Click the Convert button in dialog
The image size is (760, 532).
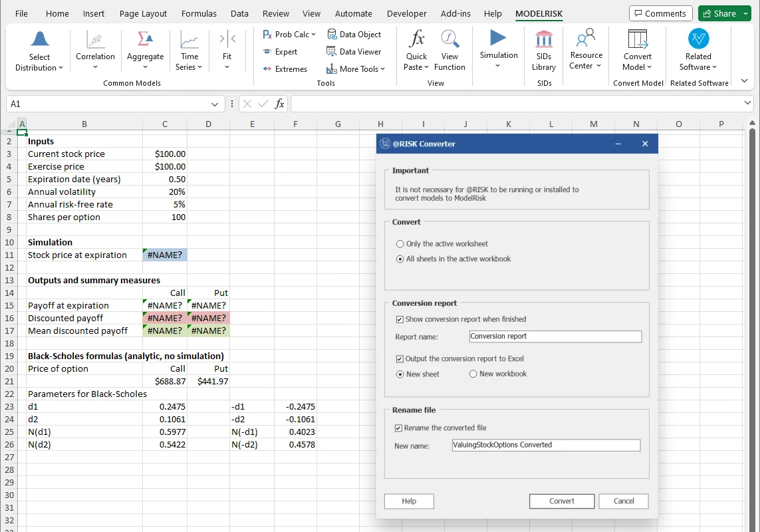(x=562, y=501)
